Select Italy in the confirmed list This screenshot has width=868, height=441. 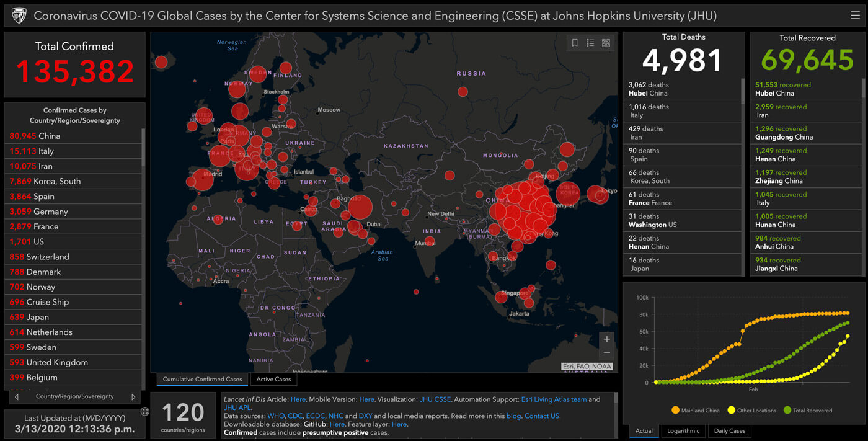point(74,151)
